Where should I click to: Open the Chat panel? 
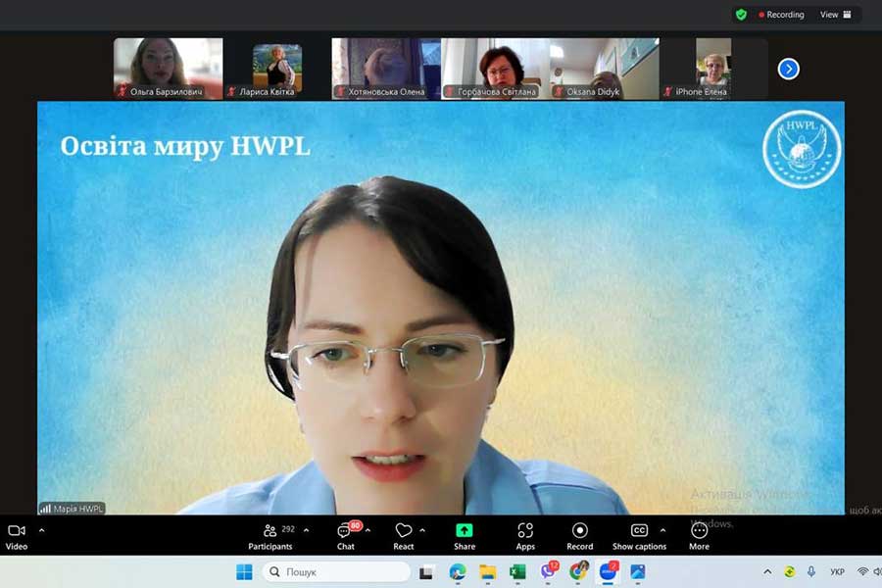(x=346, y=537)
